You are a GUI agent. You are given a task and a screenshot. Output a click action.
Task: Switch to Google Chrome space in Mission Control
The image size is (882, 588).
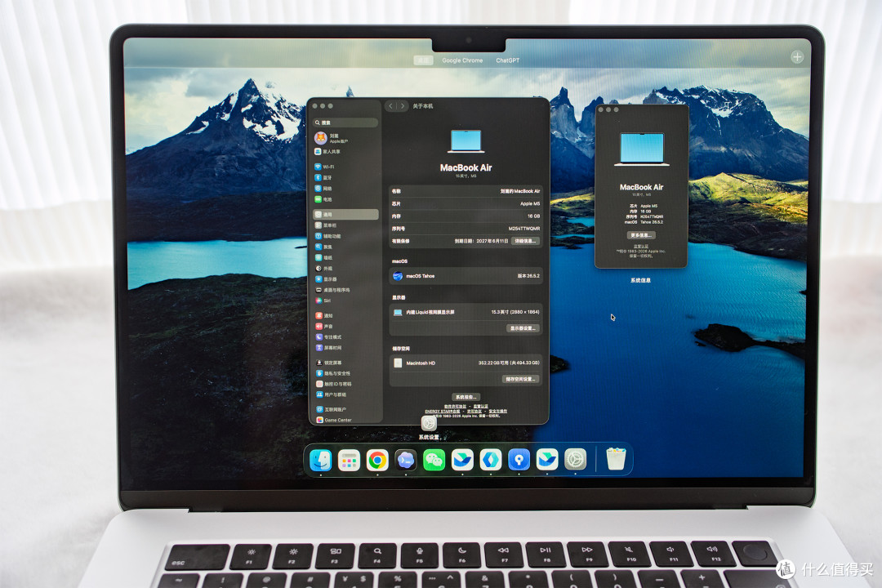pos(462,60)
